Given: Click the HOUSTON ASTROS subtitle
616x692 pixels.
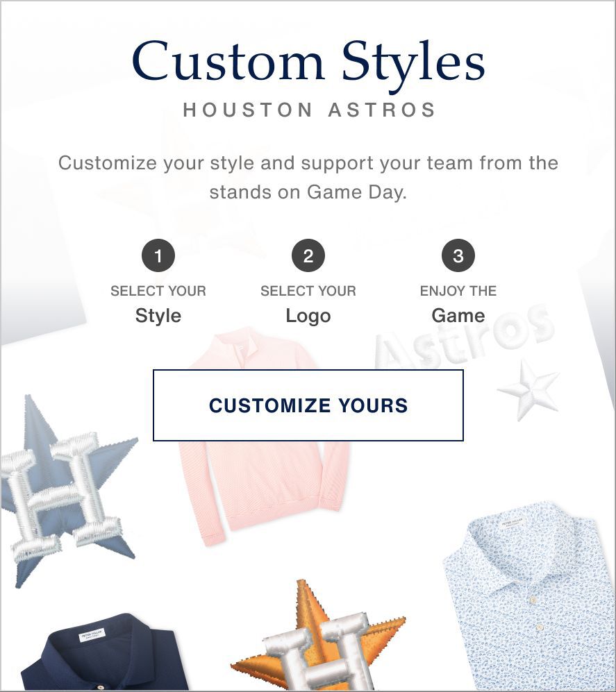Looking at the screenshot, I should [x=309, y=110].
